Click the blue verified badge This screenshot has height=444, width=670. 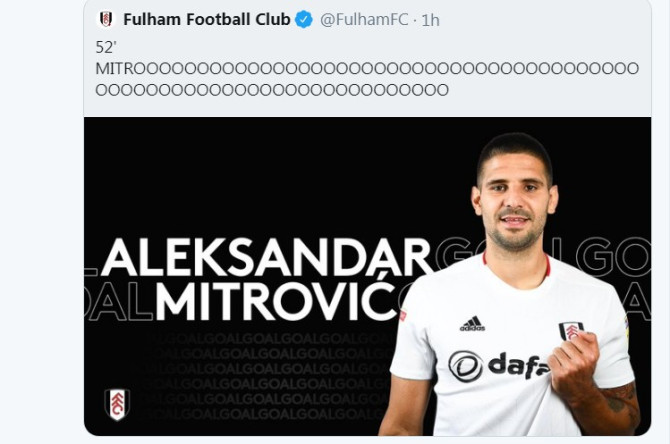pos(303,20)
